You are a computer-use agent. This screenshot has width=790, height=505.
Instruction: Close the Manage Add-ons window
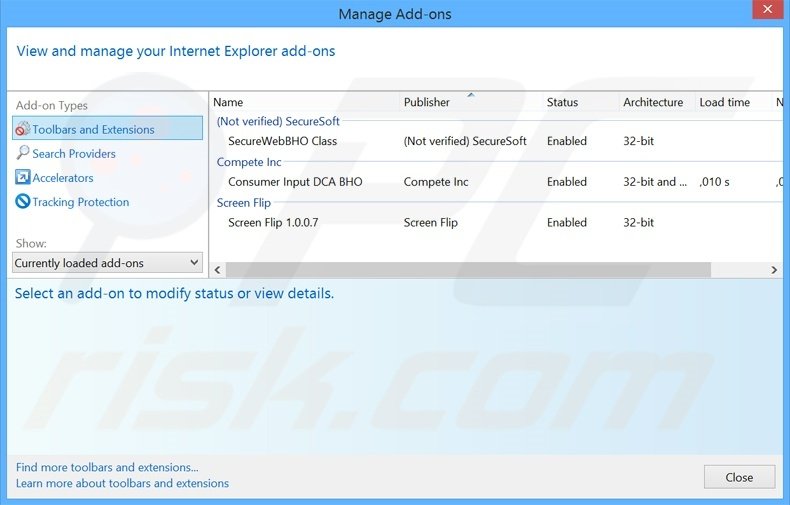point(767,10)
